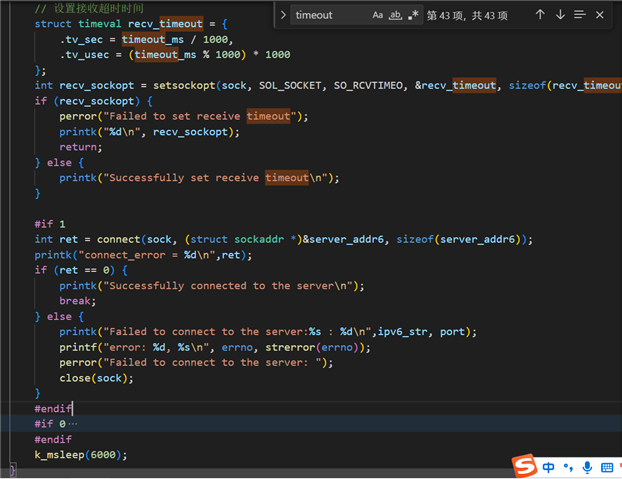Click the Sogou input method logo

pos(524,466)
